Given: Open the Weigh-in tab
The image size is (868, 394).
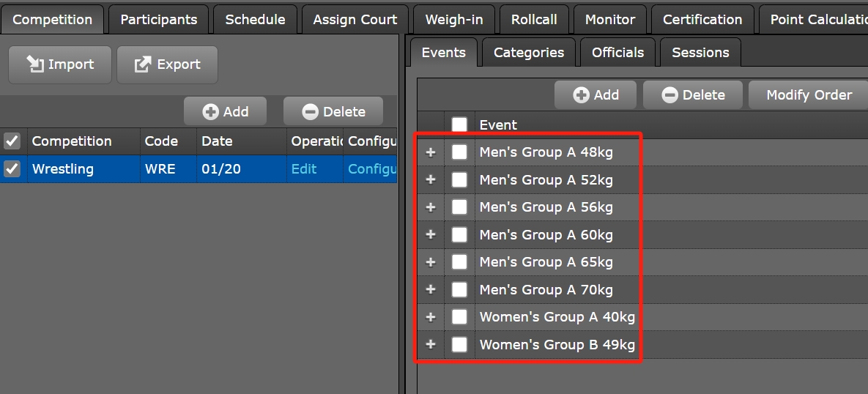Looking at the screenshot, I should [x=453, y=20].
